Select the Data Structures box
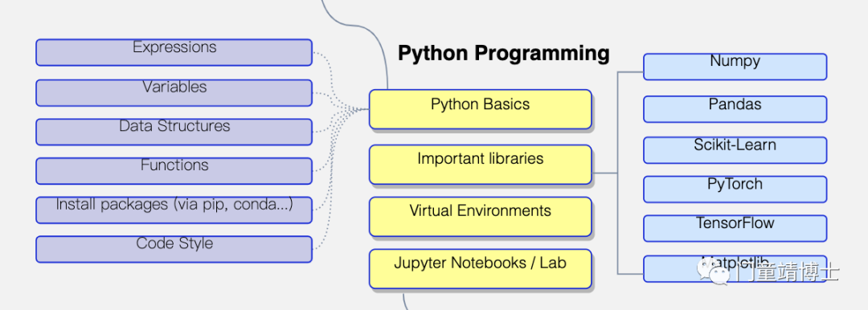 [x=174, y=132]
